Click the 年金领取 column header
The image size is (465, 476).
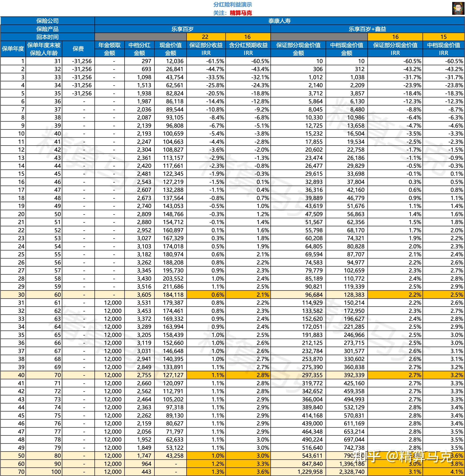pyautogui.click(x=109, y=45)
